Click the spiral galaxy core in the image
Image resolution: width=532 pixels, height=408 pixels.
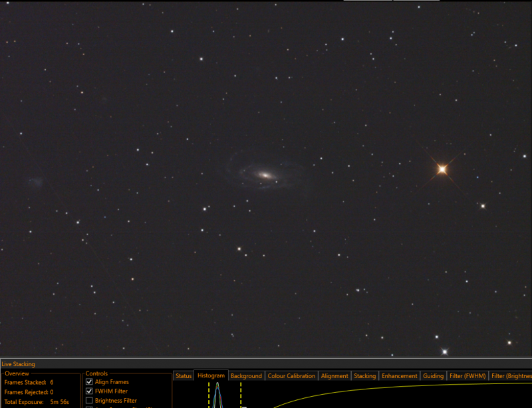pos(265,175)
